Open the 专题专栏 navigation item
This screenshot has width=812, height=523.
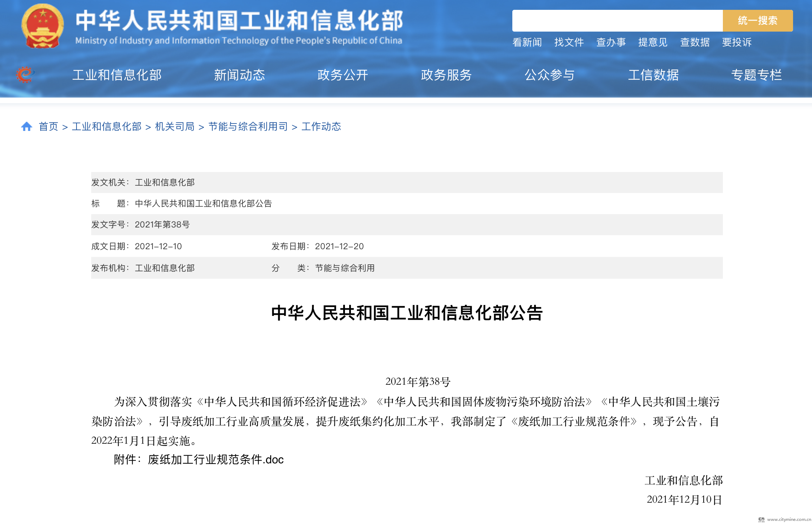(757, 75)
